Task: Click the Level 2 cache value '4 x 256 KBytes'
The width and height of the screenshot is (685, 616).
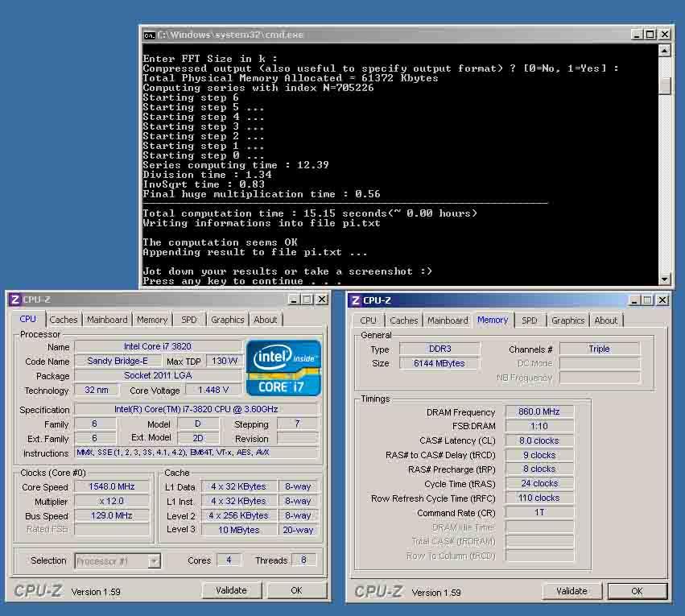Action: click(x=238, y=515)
